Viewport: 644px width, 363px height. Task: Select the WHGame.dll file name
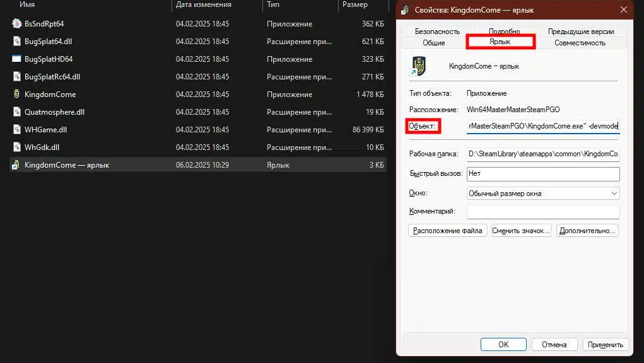click(x=45, y=130)
